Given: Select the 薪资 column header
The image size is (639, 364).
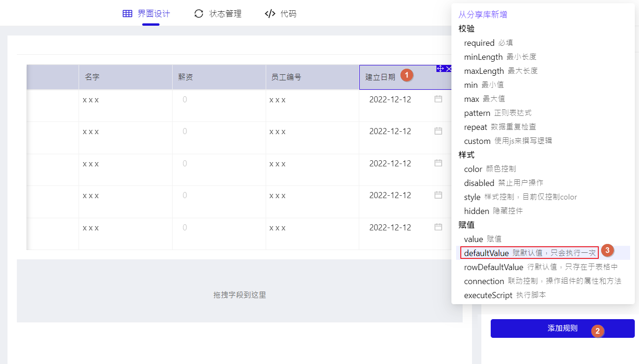Looking at the screenshot, I should [219, 77].
